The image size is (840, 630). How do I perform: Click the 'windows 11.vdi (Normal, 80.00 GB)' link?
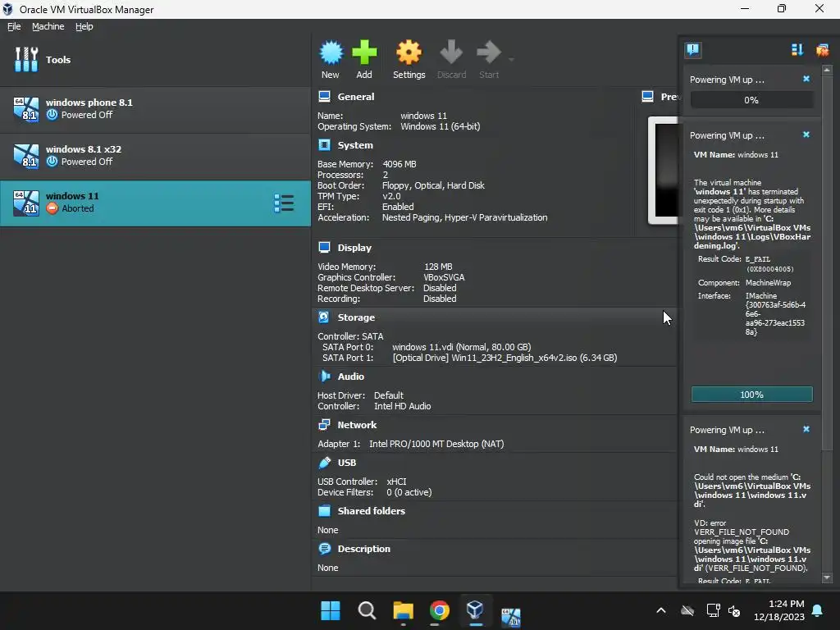point(461,347)
